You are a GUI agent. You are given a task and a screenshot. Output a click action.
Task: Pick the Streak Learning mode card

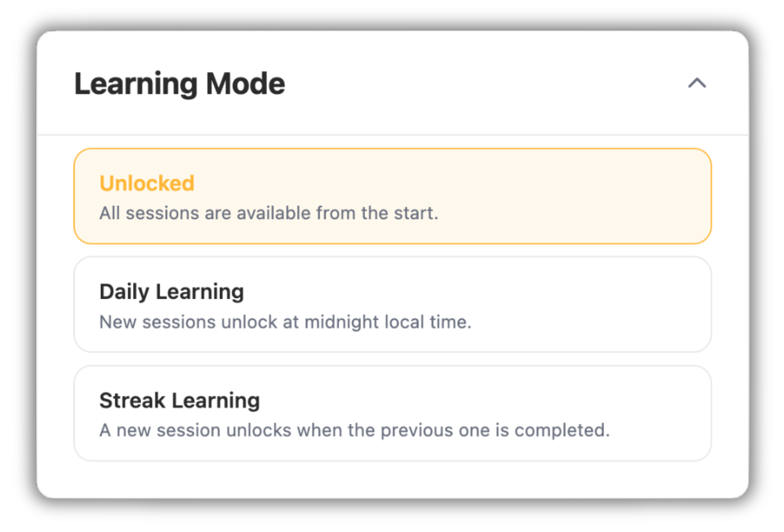pos(392,413)
